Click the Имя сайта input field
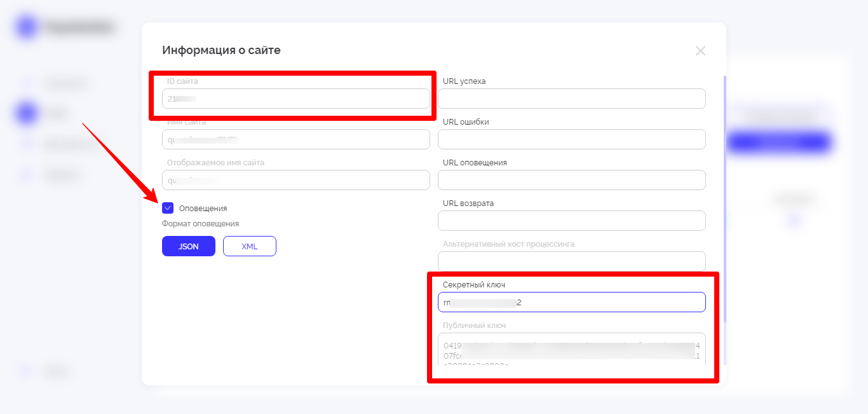 pos(295,139)
